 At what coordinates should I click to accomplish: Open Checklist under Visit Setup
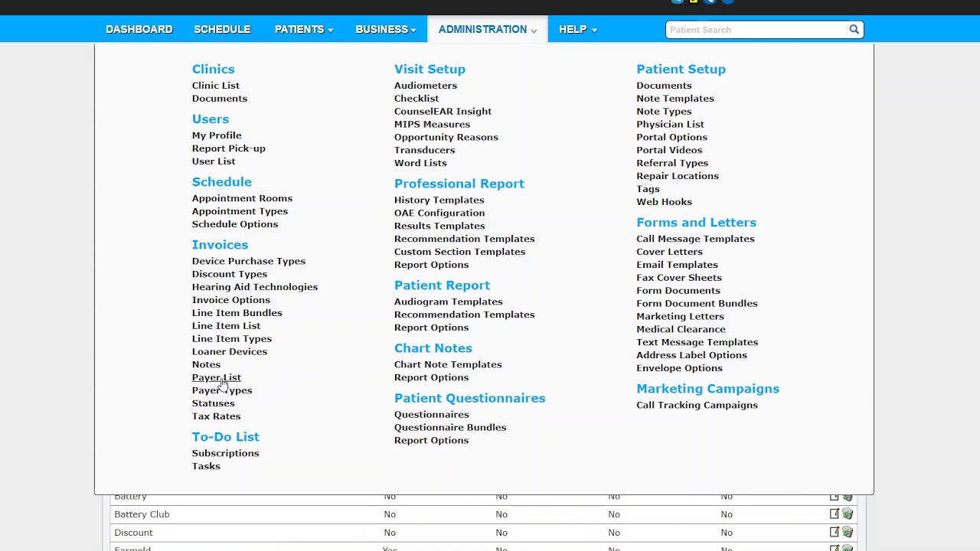tap(416, 99)
